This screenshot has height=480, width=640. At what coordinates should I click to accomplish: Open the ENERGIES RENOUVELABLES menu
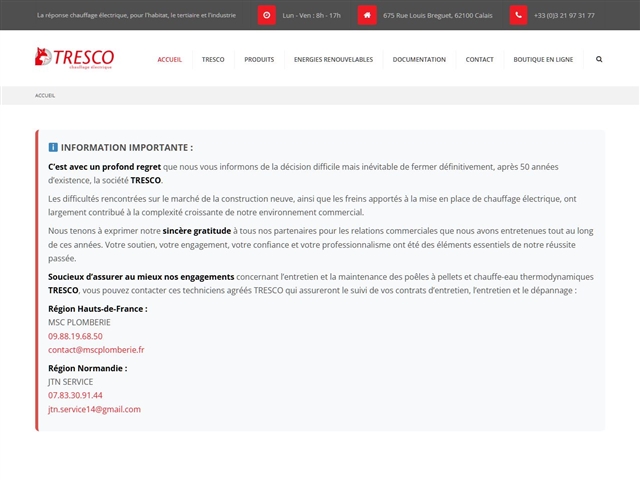pos(333,60)
